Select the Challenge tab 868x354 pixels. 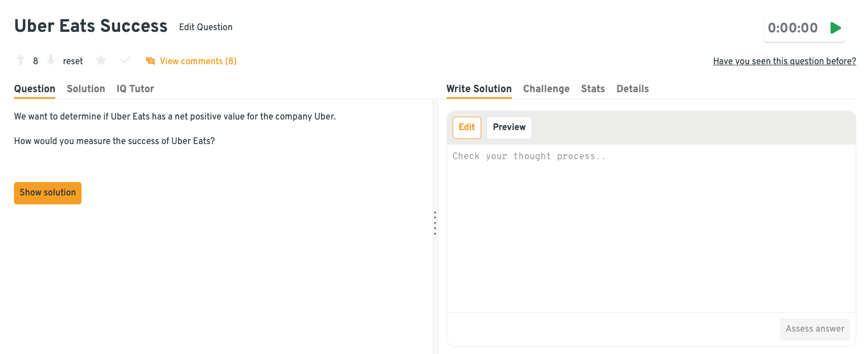tap(546, 89)
